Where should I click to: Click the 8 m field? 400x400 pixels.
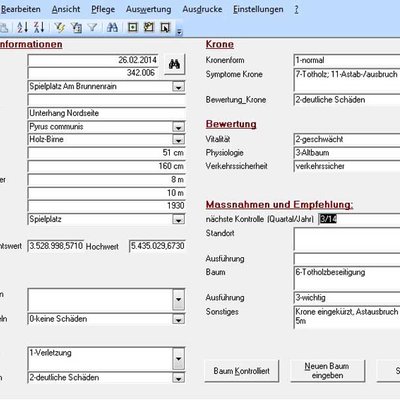point(107,180)
